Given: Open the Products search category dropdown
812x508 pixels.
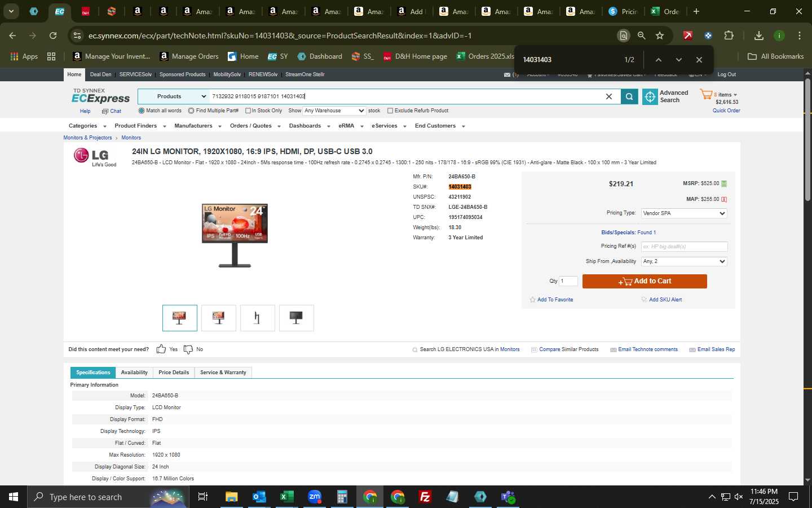Looking at the screenshot, I should tap(174, 97).
